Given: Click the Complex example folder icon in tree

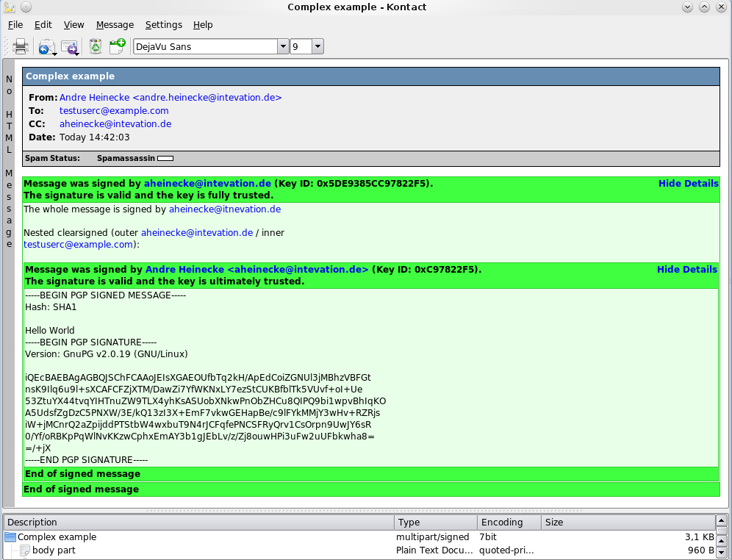Looking at the screenshot, I should click(x=10, y=537).
